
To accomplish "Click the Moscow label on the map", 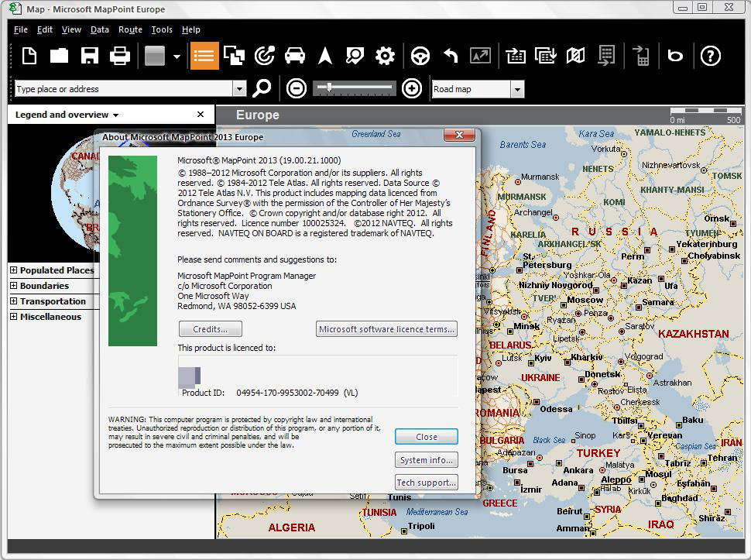I will pyautogui.click(x=585, y=301).
